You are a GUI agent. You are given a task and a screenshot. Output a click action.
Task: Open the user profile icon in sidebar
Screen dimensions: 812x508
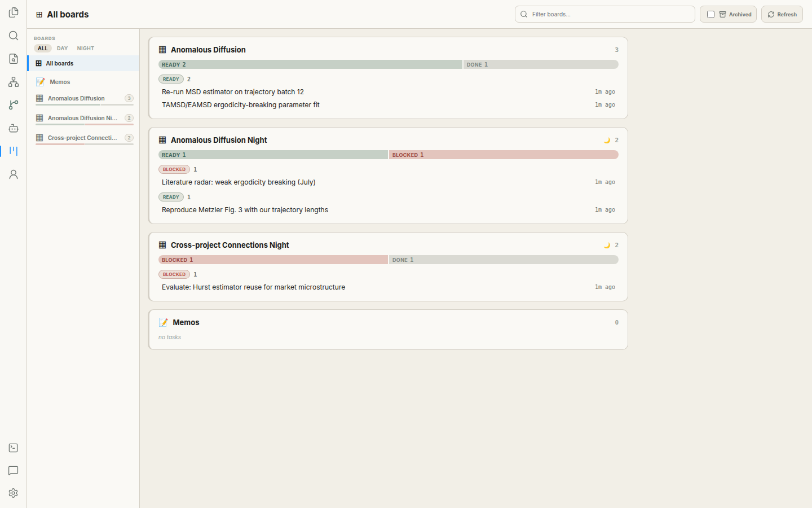[14, 174]
